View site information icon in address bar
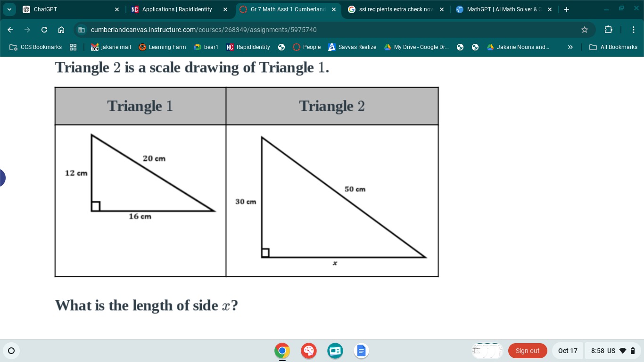Image resolution: width=644 pixels, height=362 pixels. pyautogui.click(x=82, y=30)
